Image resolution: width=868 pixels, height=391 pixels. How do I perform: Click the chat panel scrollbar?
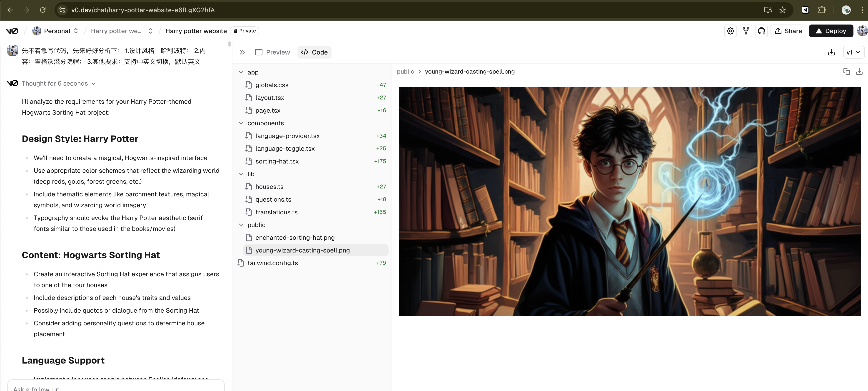point(229,44)
